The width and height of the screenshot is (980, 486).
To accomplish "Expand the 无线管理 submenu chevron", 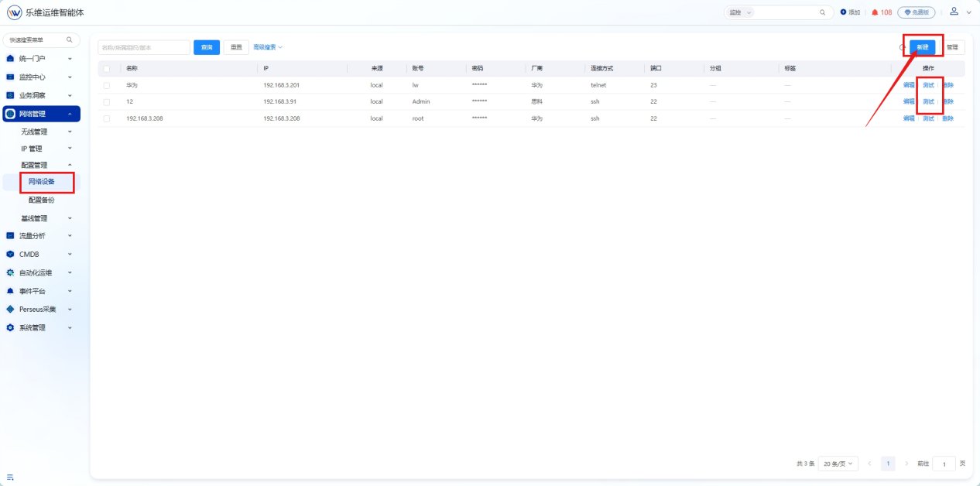I will [70, 132].
